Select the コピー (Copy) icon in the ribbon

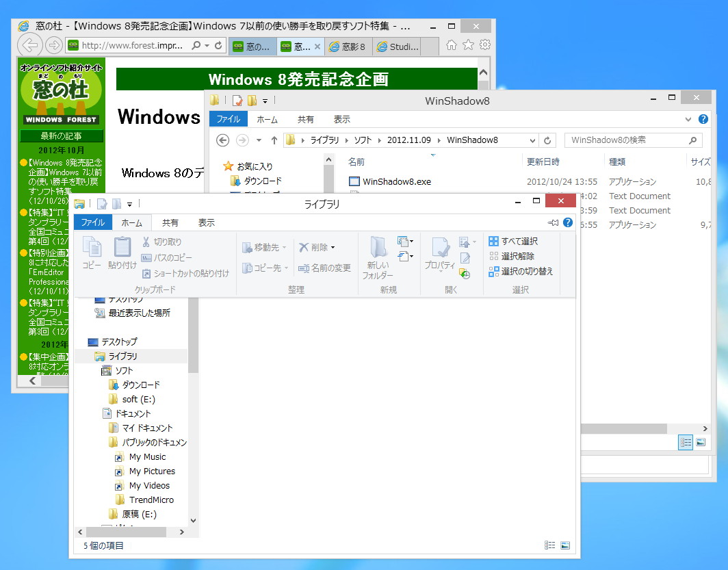pyautogui.click(x=91, y=254)
